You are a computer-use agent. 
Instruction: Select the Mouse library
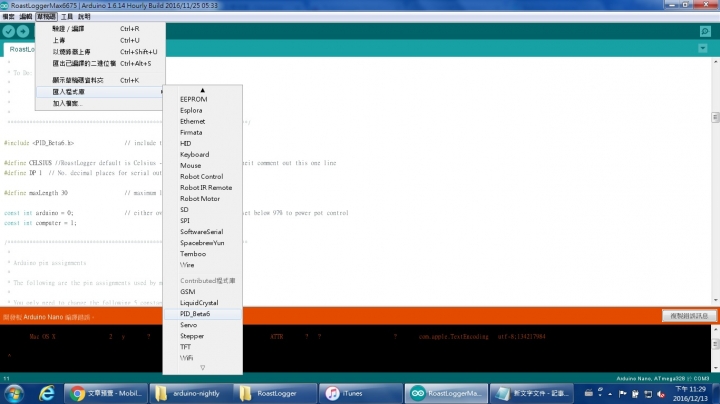pos(202,165)
